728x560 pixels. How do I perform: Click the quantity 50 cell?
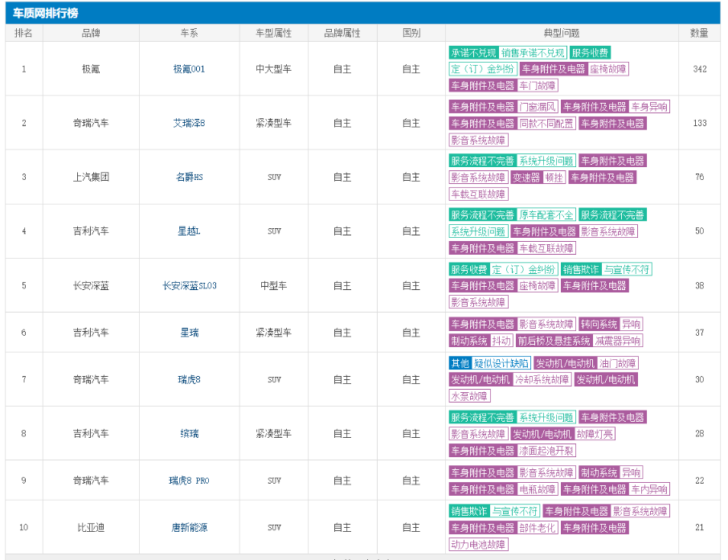[700, 231]
